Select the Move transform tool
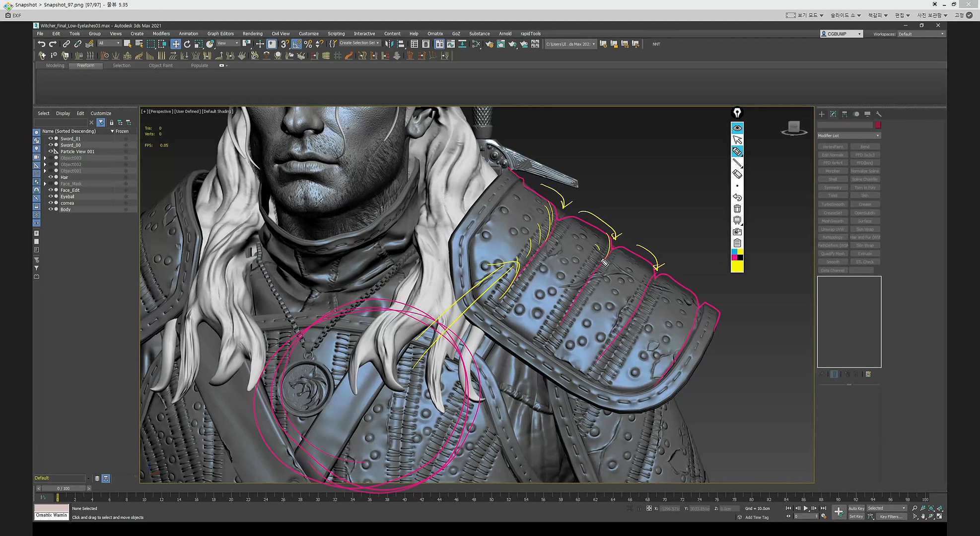 [176, 44]
